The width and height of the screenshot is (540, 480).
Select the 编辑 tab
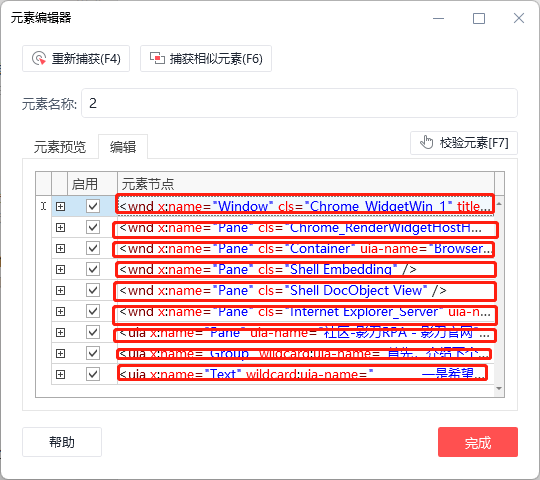pos(123,147)
